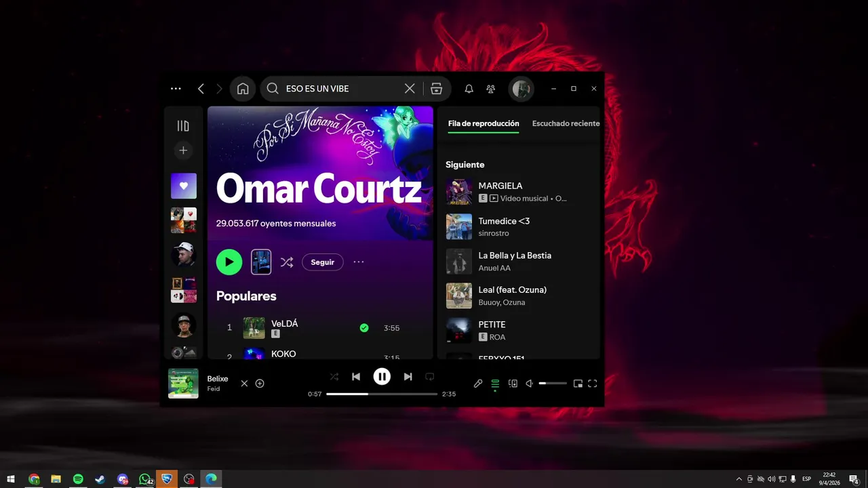Select the track VeLDÁ
The width and height of the screenshot is (868, 488).
click(x=285, y=323)
